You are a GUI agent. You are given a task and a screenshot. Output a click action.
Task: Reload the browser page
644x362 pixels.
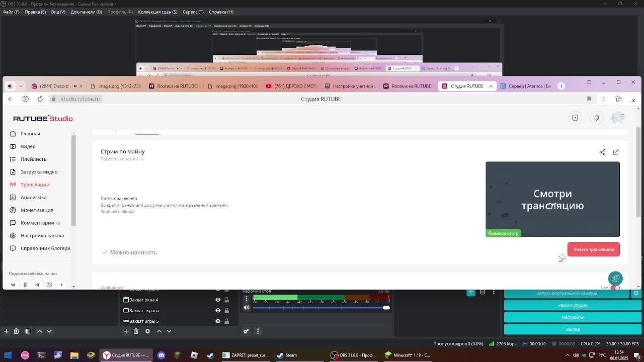[40, 99]
